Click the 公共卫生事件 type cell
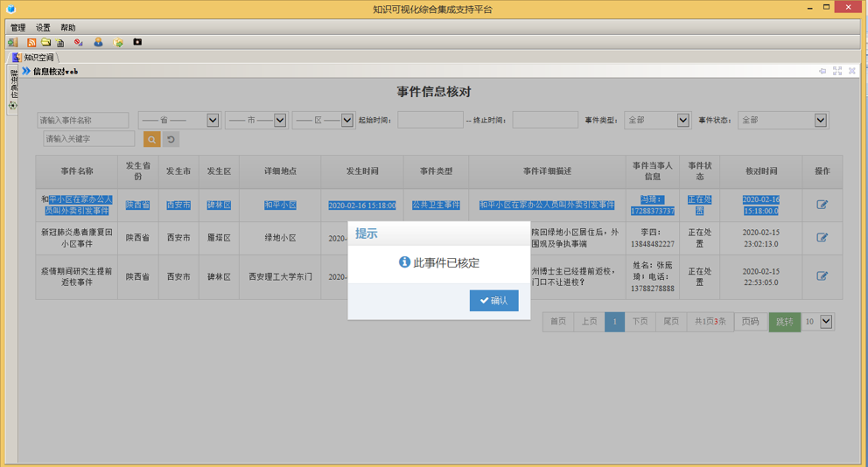The height and width of the screenshot is (467, 868). (436, 205)
